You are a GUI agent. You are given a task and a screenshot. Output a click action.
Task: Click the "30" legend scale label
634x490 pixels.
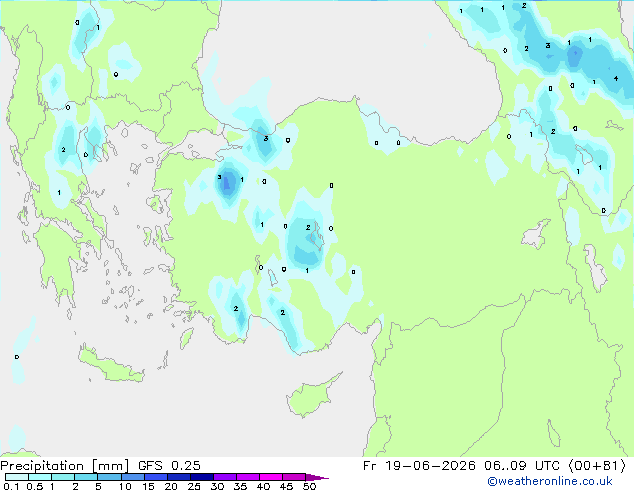[217, 486]
